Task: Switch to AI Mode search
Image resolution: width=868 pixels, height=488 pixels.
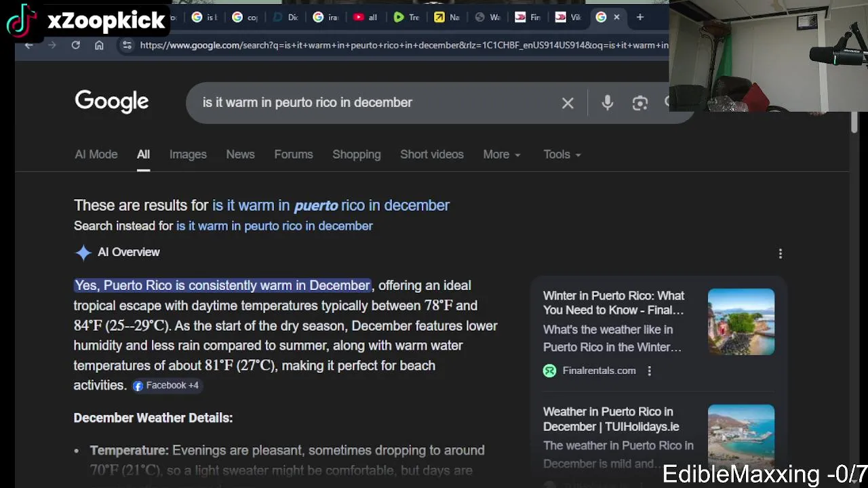Action: point(96,155)
